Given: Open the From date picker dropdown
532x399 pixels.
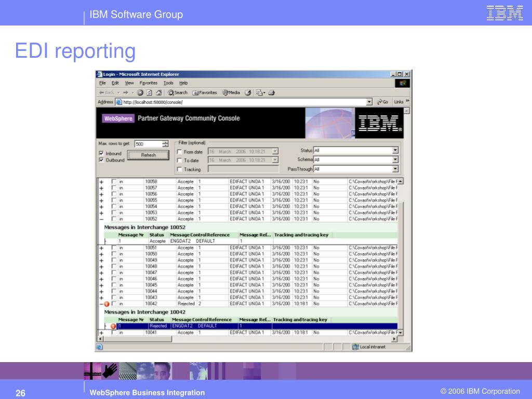Looking at the screenshot, I should 275,151.
